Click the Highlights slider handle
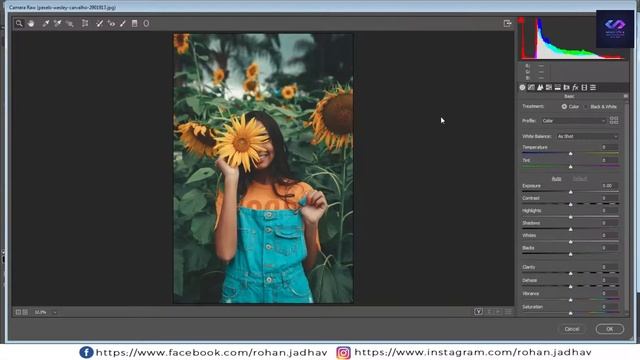The width and height of the screenshot is (640, 360). 571,217
